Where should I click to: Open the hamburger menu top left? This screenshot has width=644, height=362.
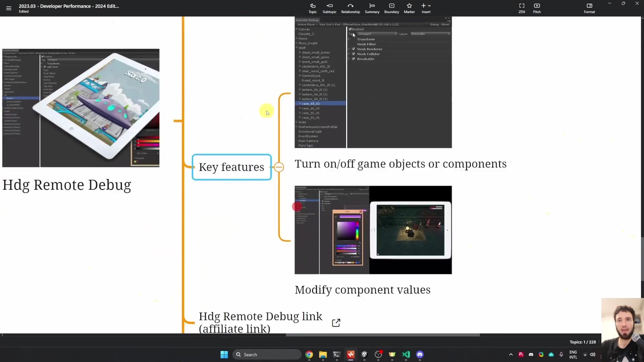point(8,8)
